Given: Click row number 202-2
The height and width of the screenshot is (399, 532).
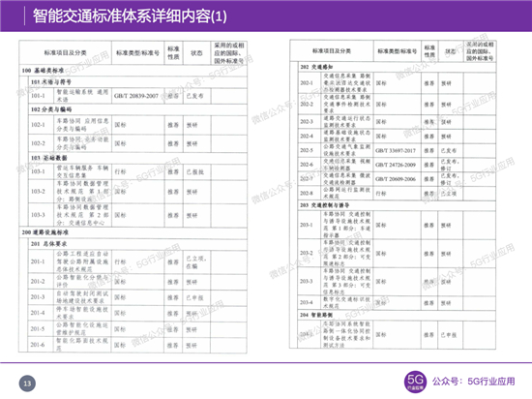Looking at the screenshot, I should [x=307, y=104].
